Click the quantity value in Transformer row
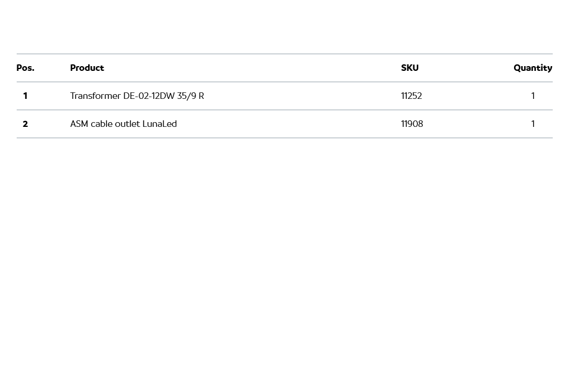The height and width of the screenshot is (392, 570). click(x=533, y=96)
